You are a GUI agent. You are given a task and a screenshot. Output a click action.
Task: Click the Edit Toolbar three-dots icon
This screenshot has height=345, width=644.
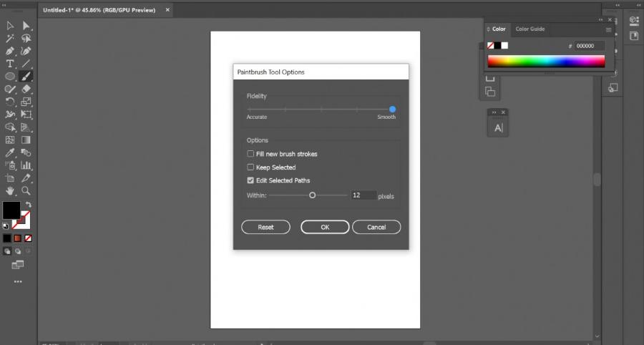(18, 281)
